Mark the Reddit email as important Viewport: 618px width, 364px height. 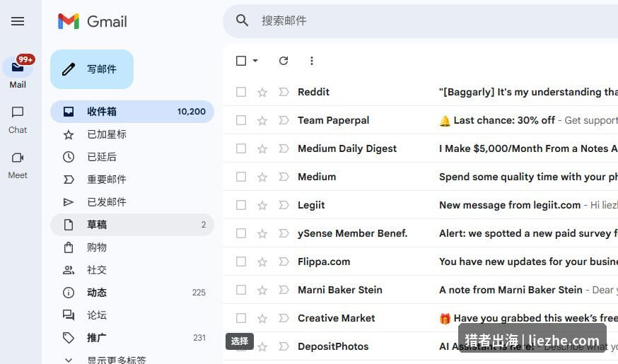click(x=284, y=92)
